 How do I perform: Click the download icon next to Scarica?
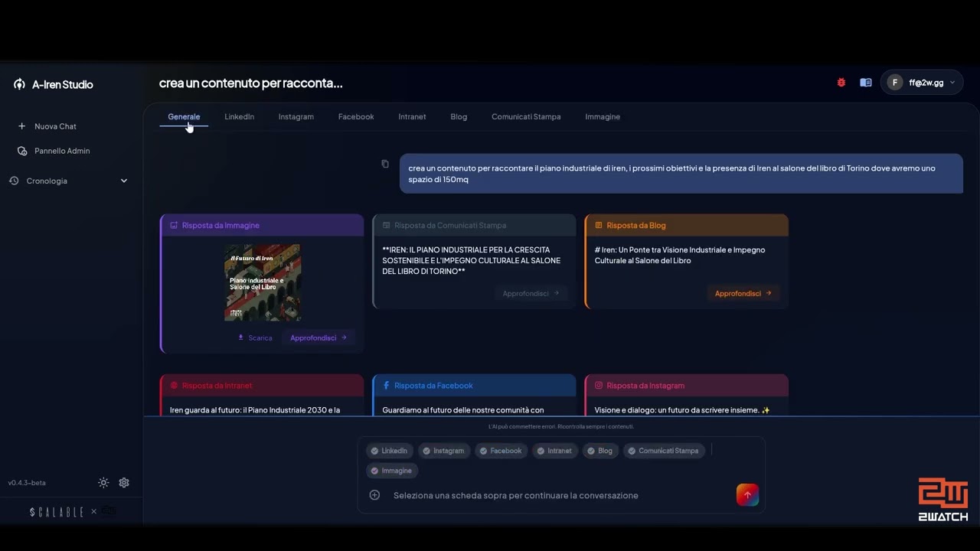coord(241,337)
